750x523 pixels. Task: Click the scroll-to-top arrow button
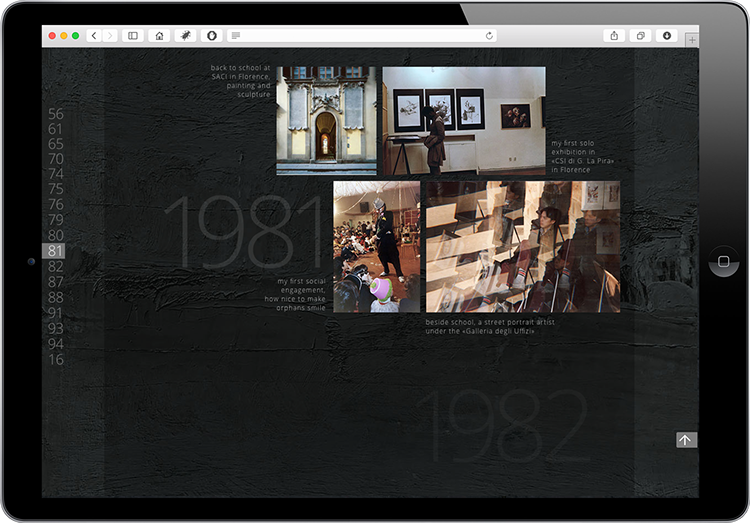686,440
